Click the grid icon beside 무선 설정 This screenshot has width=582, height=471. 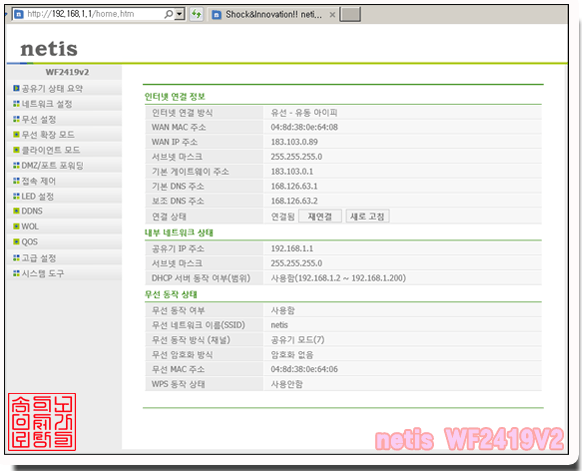coord(16,119)
